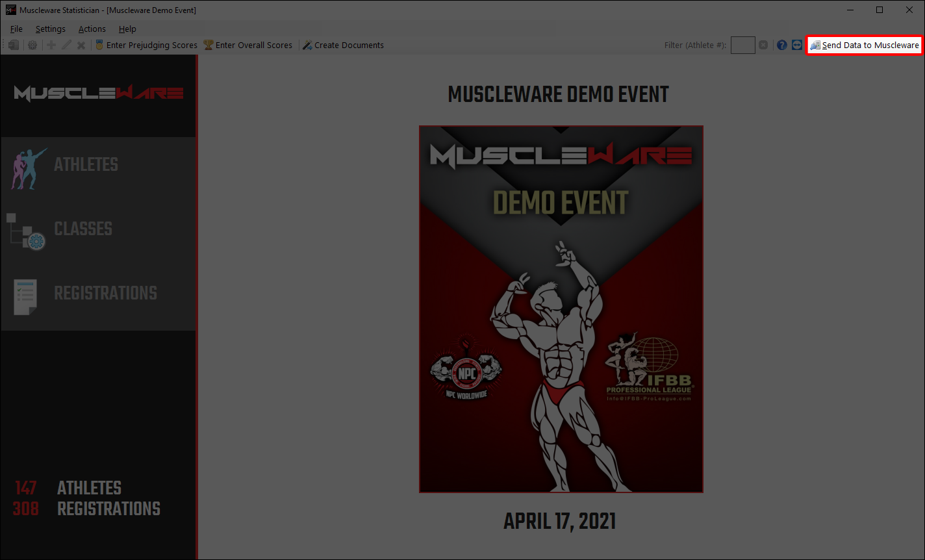Click the Filter Athlete # input field
Screen dimensions: 925x560
tap(742, 45)
